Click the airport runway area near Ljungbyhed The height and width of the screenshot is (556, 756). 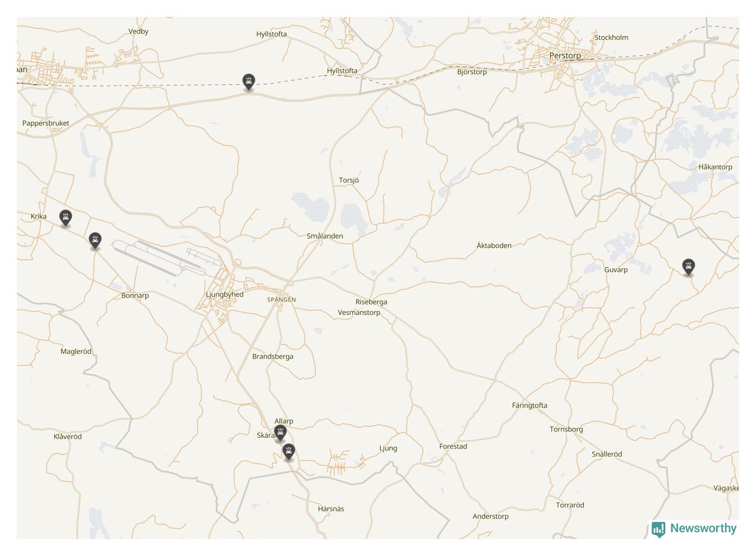tap(166, 257)
